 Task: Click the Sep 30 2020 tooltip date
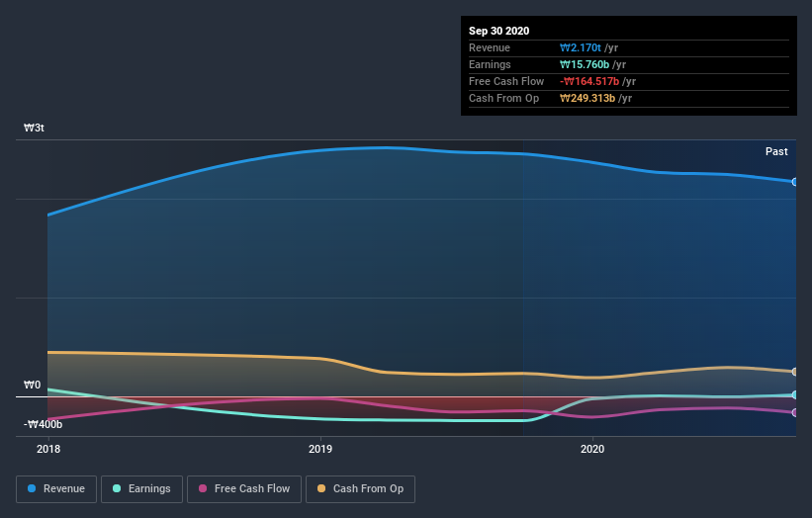click(498, 31)
